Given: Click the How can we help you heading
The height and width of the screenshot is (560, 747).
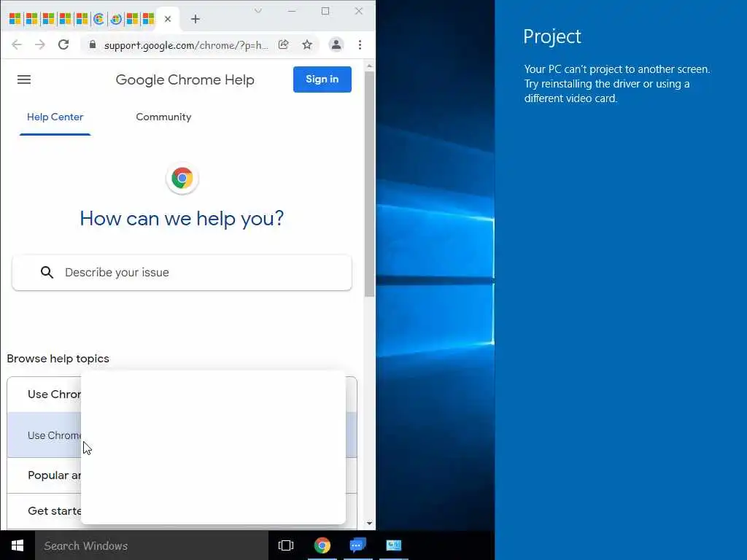Looking at the screenshot, I should pyautogui.click(x=182, y=219).
